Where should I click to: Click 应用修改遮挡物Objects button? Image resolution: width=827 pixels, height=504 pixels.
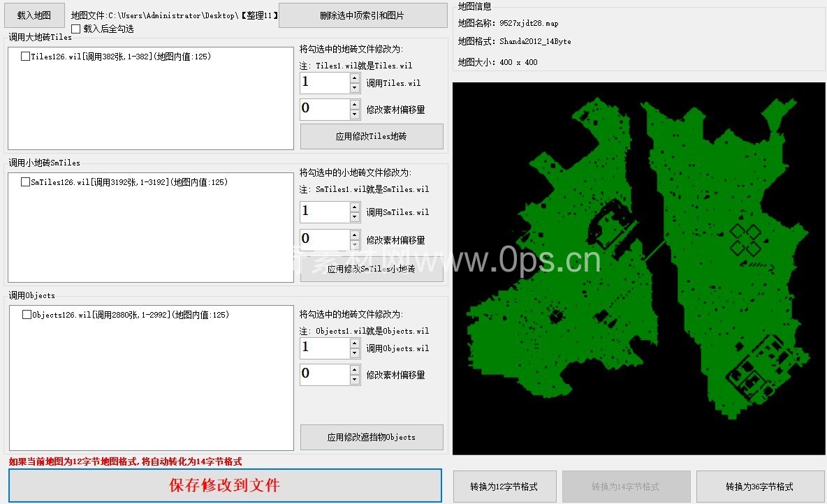pyautogui.click(x=372, y=437)
